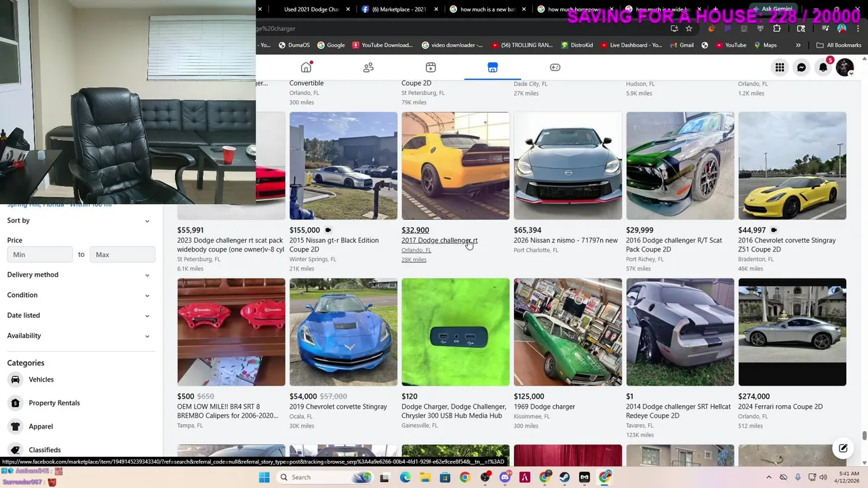868x488 pixels.
Task: Open the Live Dashboard bookmark
Action: pos(630,45)
